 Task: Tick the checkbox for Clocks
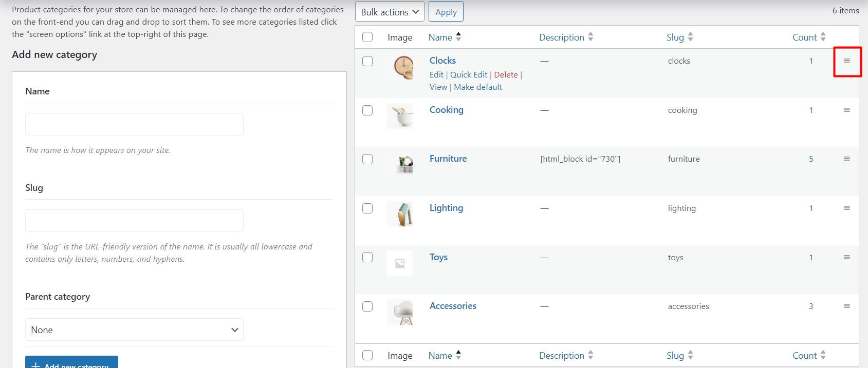click(x=367, y=61)
